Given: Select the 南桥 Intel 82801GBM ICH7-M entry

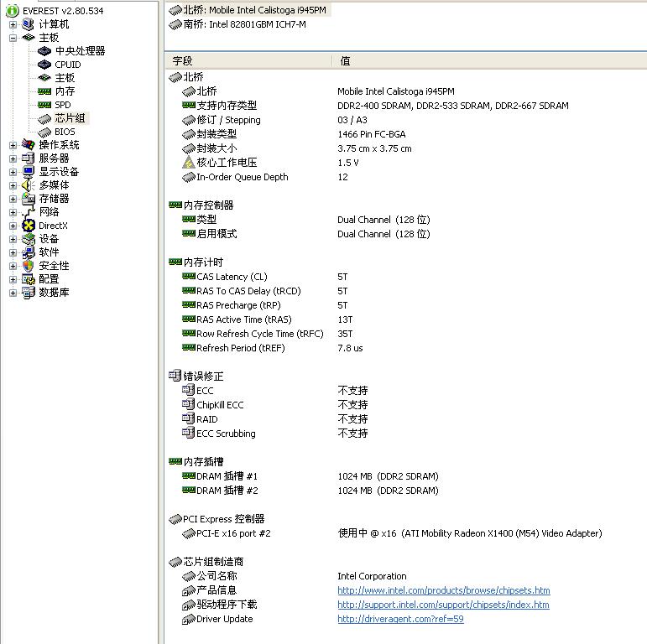Looking at the screenshot, I should 244,24.
